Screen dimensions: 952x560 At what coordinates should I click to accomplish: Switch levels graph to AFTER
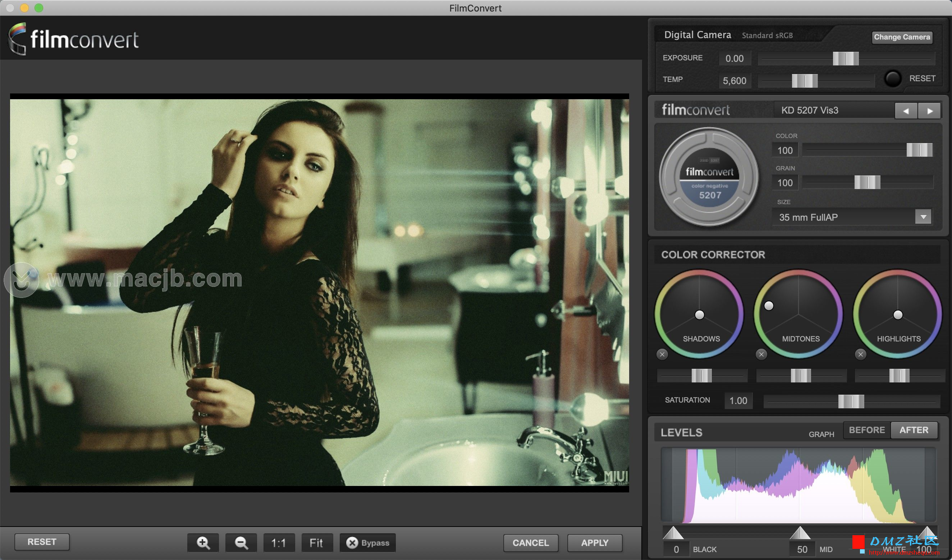tap(914, 430)
